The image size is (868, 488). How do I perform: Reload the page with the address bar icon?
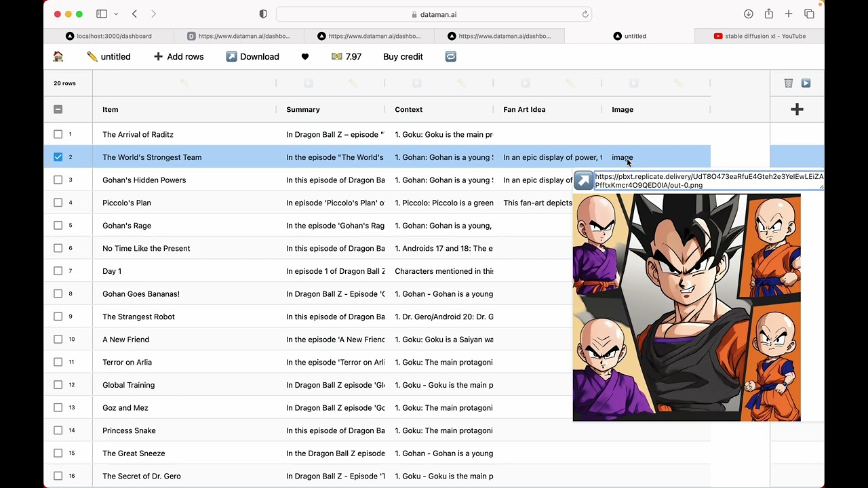[585, 14]
